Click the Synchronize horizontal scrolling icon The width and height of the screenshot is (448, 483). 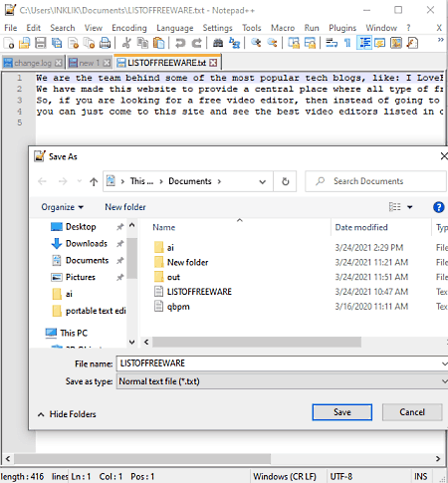[x=310, y=43]
